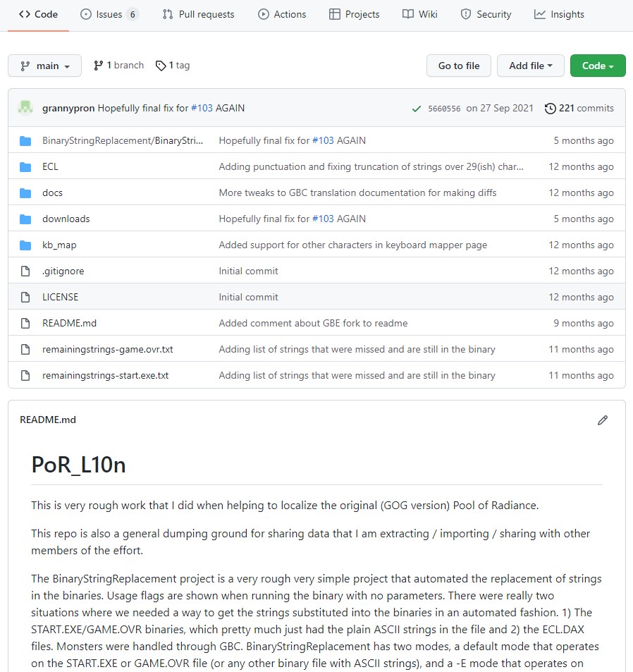The height and width of the screenshot is (672, 633).
Task: Click the grannypron avatar image
Action: [26, 108]
